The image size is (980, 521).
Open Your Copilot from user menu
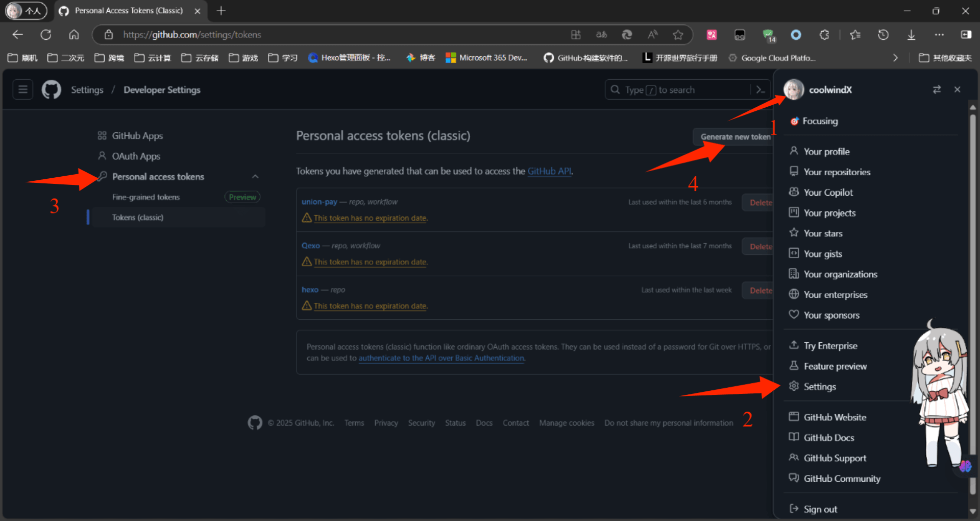pos(828,193)
